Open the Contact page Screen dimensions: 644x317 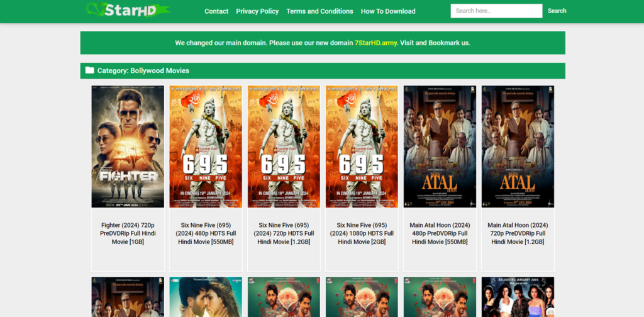pos(216,11)
